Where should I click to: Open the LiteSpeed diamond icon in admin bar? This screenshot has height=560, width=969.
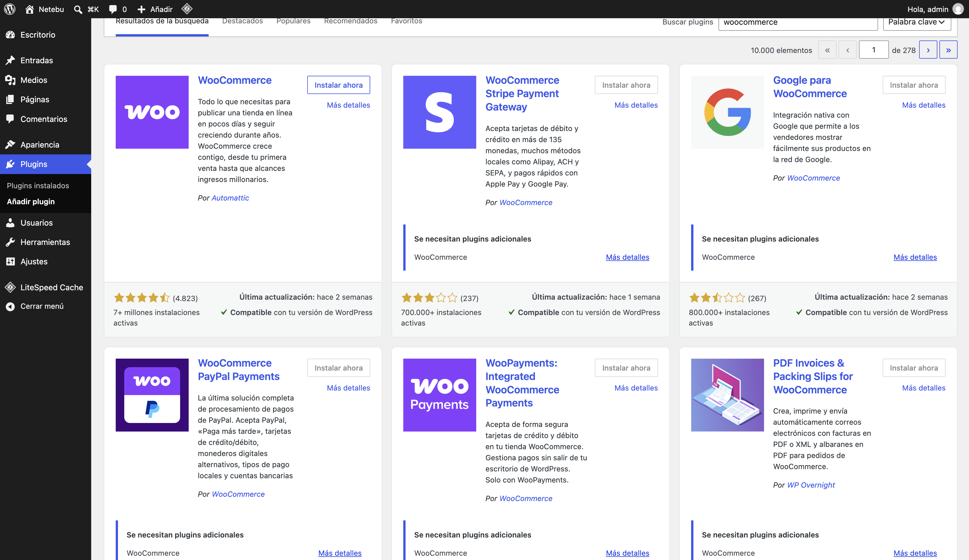coord(187,9)
